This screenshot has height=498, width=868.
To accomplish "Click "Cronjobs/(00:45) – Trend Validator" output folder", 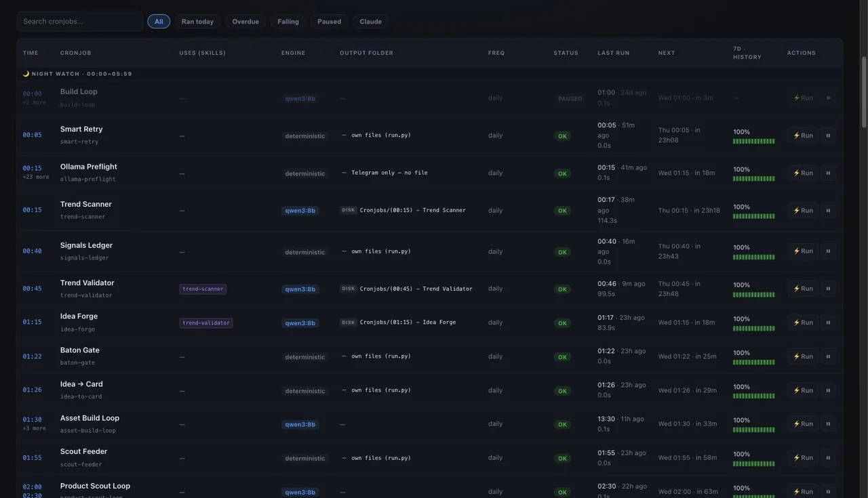I will click(416, 289).
